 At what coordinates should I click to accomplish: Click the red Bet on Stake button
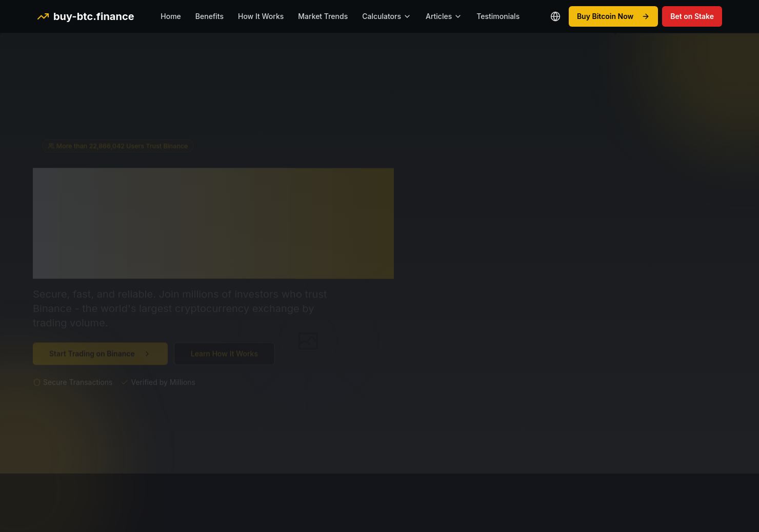pos(692,16)
